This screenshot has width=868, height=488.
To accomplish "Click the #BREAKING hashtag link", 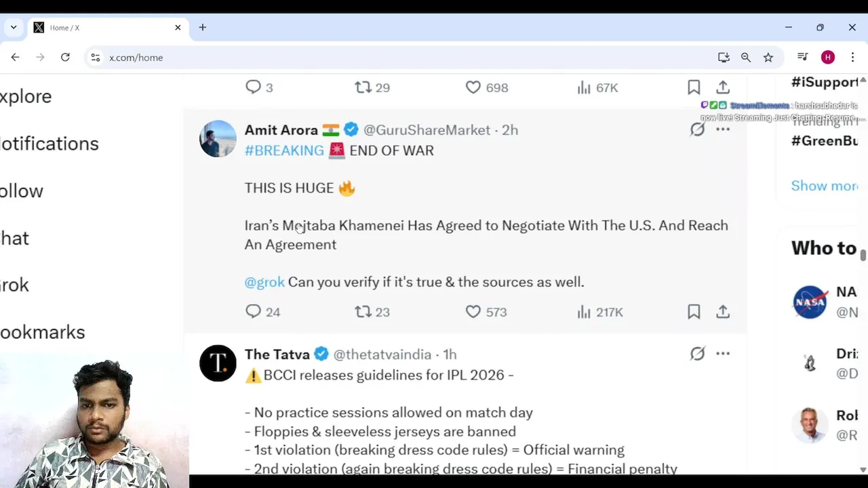I will pyautogui.click(x=284, y=150).
